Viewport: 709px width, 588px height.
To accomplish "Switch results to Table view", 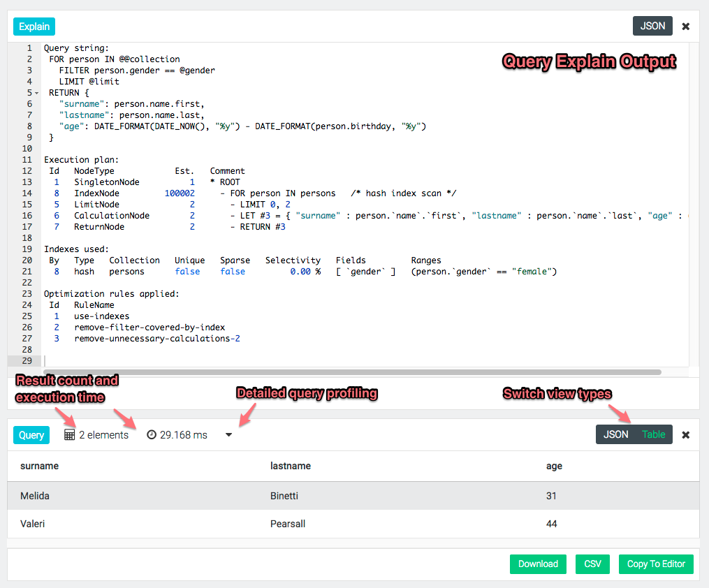I will (653, 434).
